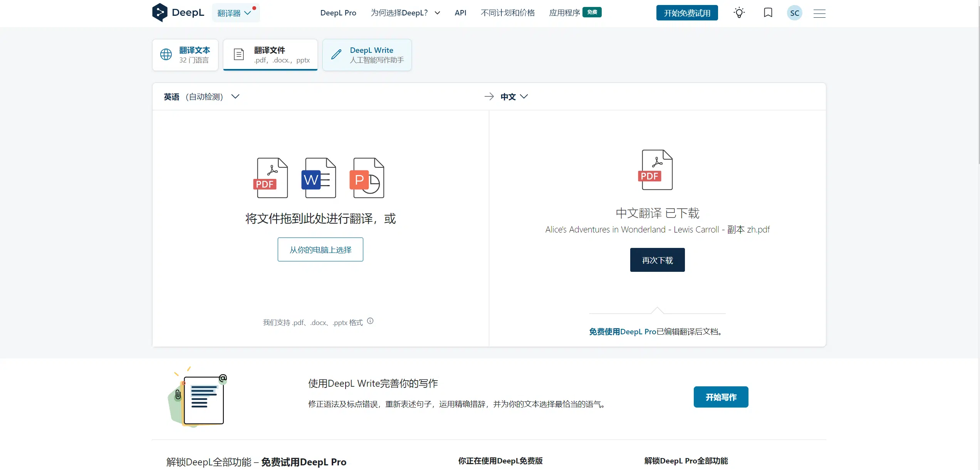
Task: Click the pencil icon on DeepL Write tab
Action: point(336,54)
